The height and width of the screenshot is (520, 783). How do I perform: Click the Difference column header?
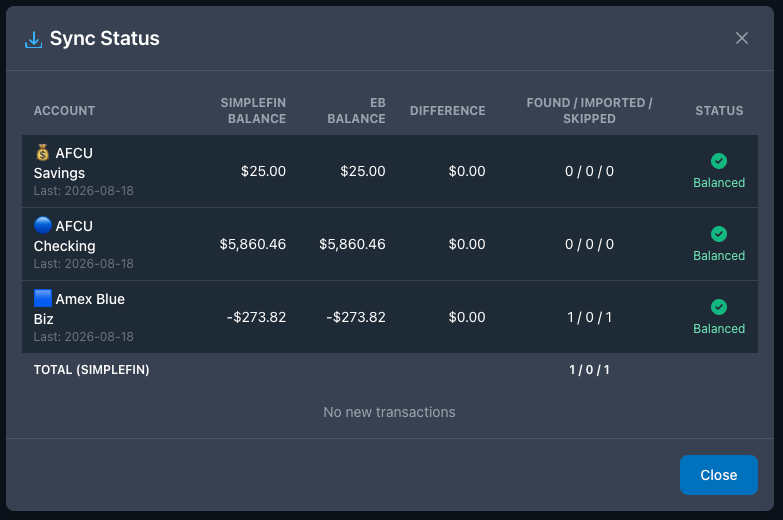[447, 110]
